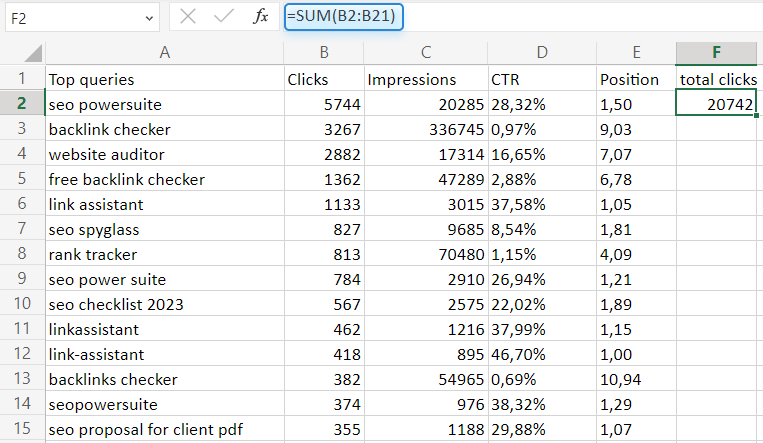Select column D header
Screen dimensions: 763x443
542,52
